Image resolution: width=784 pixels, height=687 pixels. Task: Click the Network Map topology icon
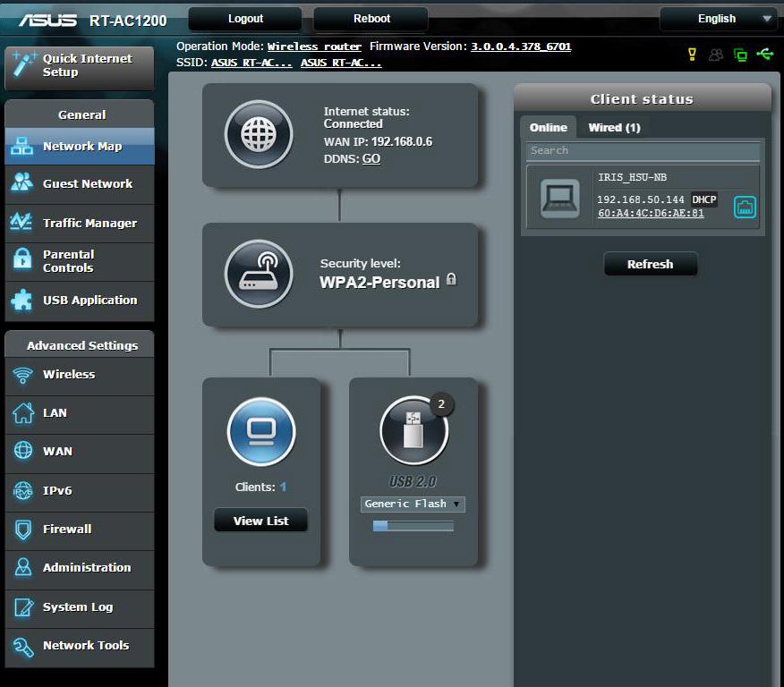(21, 146)
